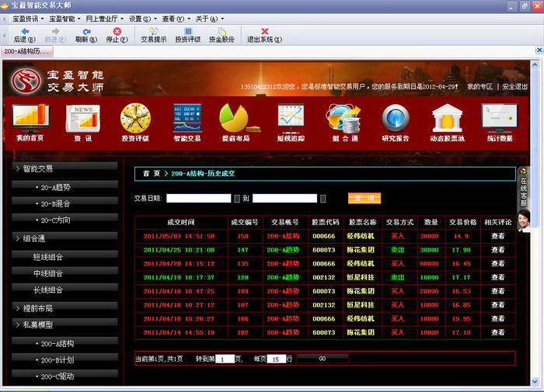Open the 我的专区 link
The height and width of the screenshot is (392, 544).
coord(479,87)
